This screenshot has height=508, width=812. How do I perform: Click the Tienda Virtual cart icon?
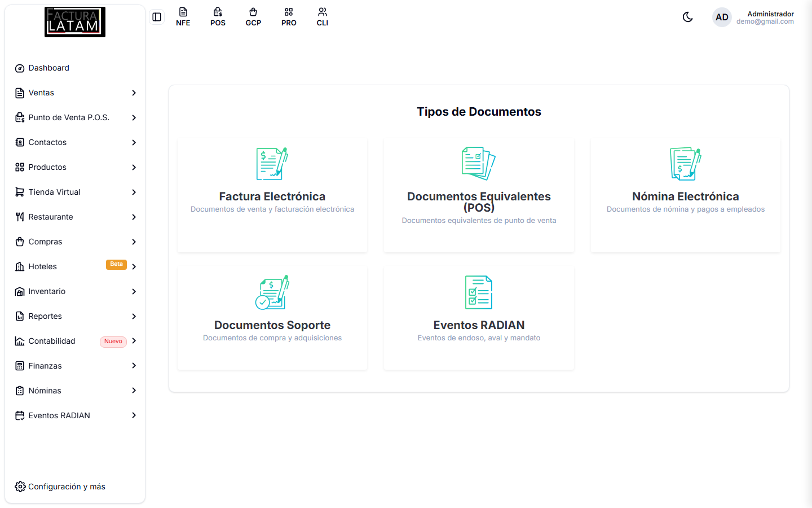click(x=20, y=192)
